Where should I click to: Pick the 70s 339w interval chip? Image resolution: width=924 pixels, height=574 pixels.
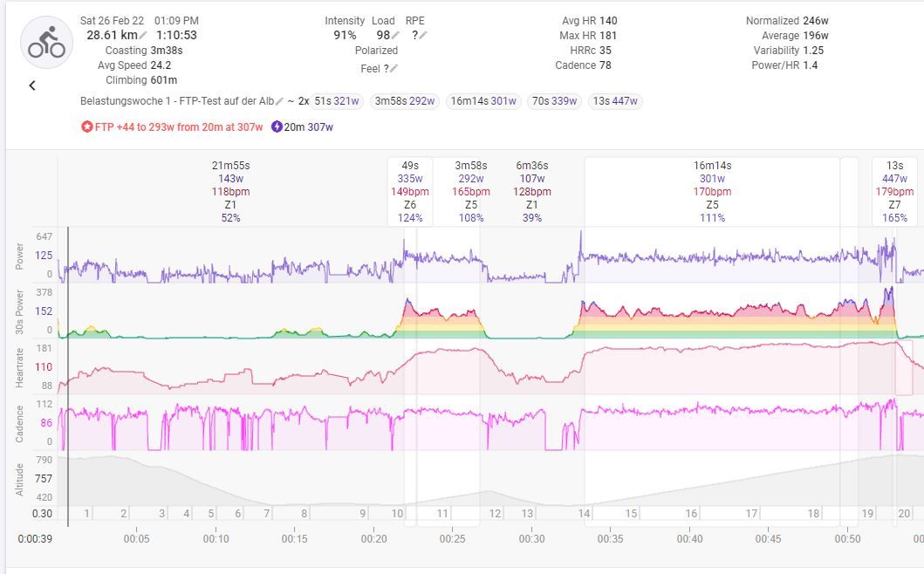pos(554,101)
